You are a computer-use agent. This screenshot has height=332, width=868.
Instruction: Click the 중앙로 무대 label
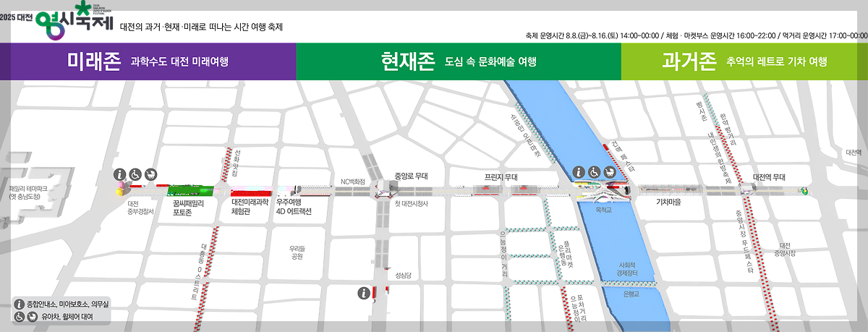410,176
